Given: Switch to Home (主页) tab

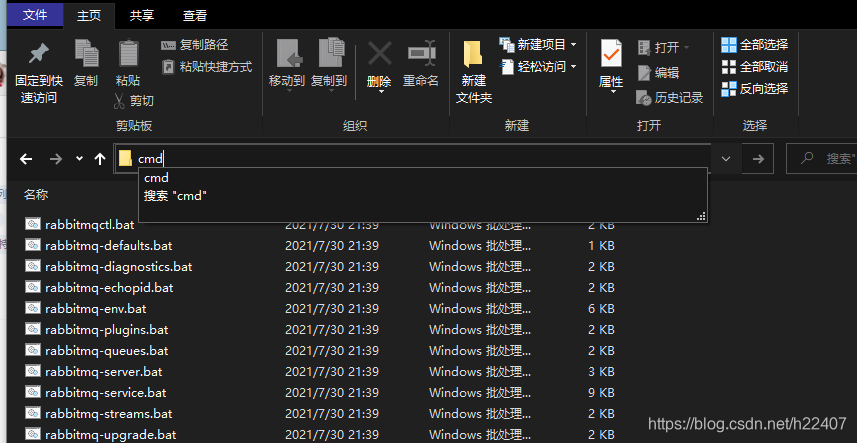Looking at the screenshot, I should coord(89,16).
